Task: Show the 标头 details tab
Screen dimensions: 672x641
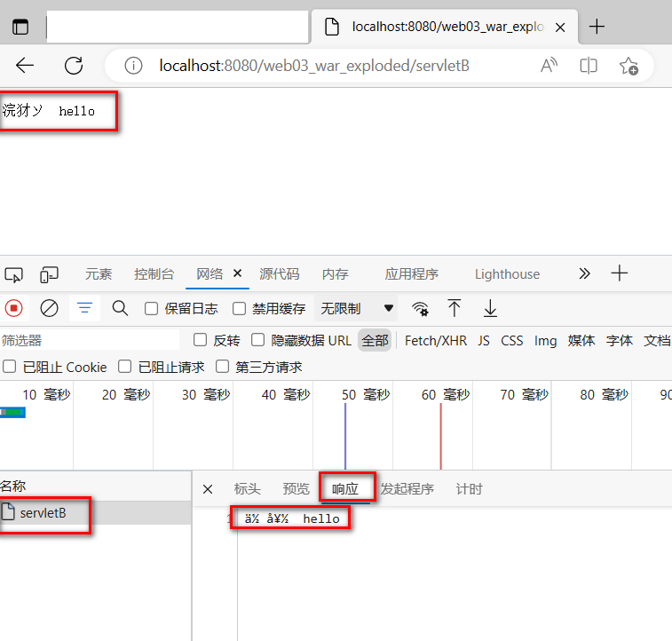Action: coord(248,489)
